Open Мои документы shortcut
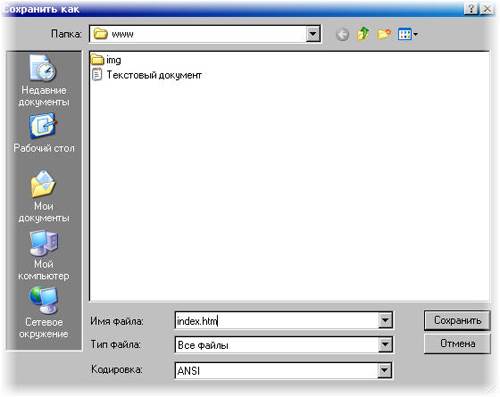Viewport: 500px width, 397px height. tap(43, 197)
